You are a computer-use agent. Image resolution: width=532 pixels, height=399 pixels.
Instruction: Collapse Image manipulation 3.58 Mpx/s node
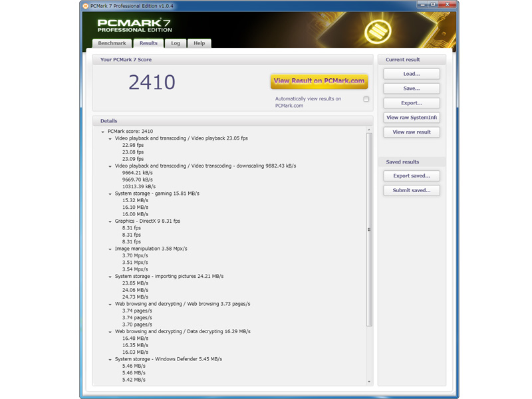click(x=110, y=249)
